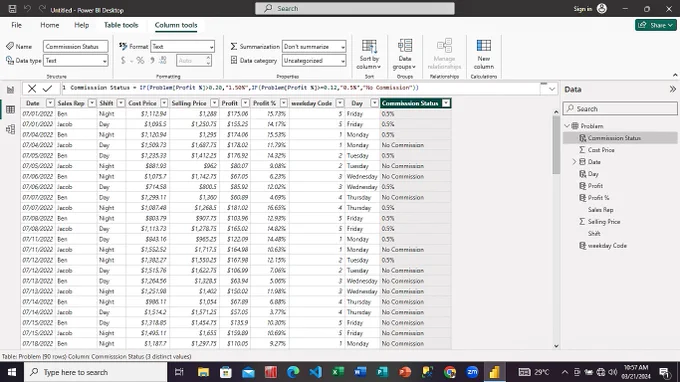Viewport: 680px width, 382px height.
Task: Switch to the Home tab
Action: point(49,25)
